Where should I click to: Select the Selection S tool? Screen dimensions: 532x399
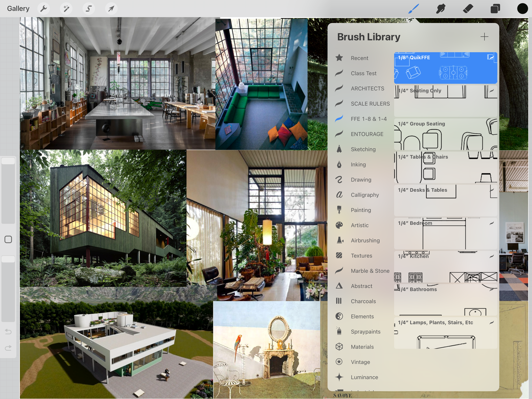[x=89, y=9]
